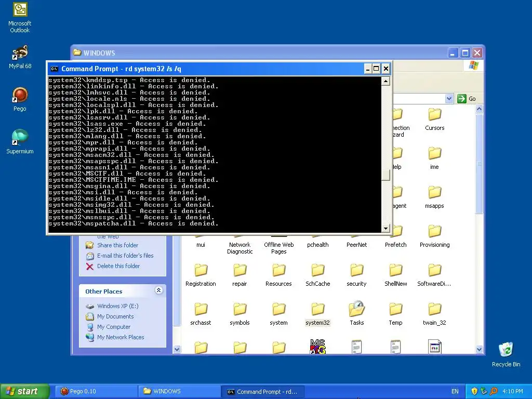Select the Pego desktop shortcut
Viewport: 532px width, 399px height.
[20, 99]
